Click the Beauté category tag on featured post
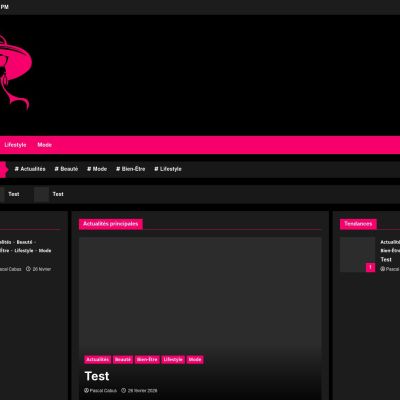The width and height of the screenshot is (400, 400). pyautogui.click(x=123, y=360)
